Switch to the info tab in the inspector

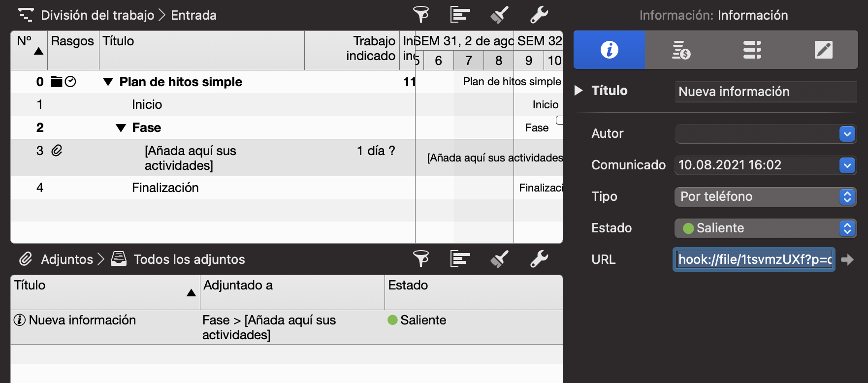pos(609,50)
